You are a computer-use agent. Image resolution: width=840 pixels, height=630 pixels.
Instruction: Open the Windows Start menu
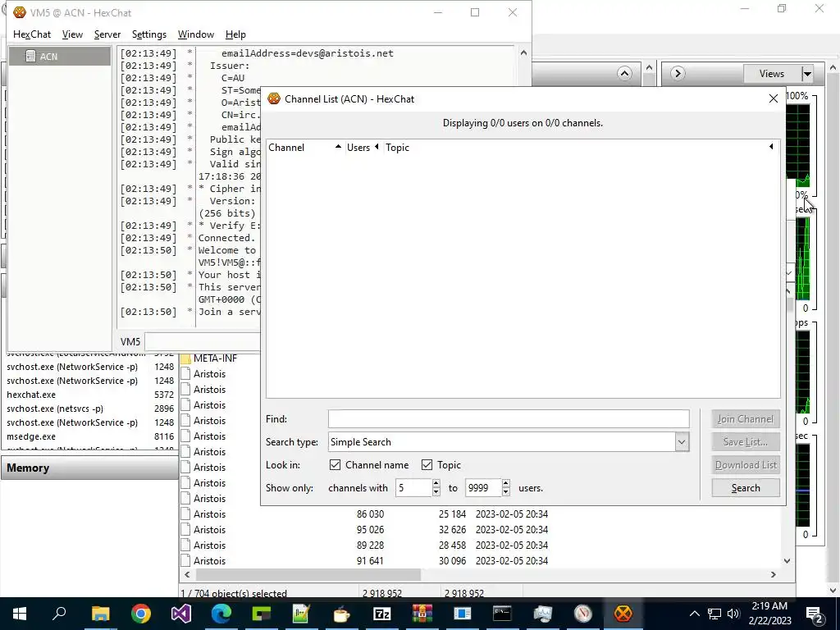point(20,614)
